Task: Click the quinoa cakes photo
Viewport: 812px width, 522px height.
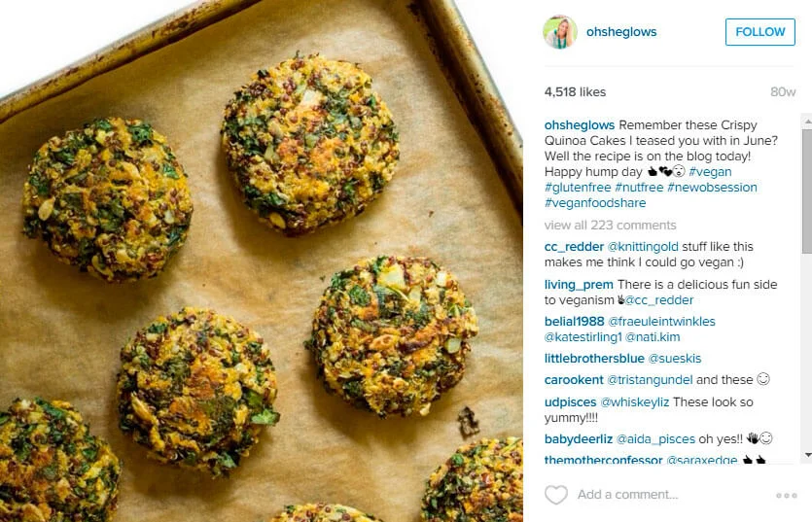Action: 261,261
